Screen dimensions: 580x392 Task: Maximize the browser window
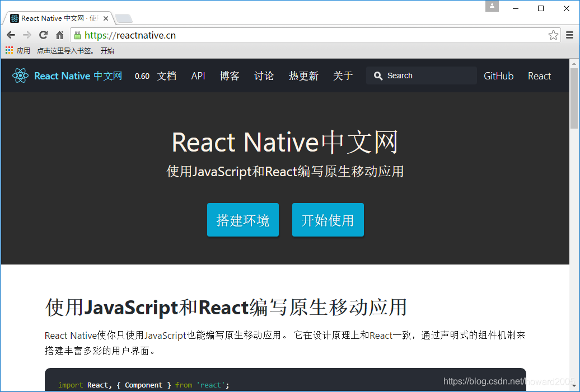click(x=541, y=8)
